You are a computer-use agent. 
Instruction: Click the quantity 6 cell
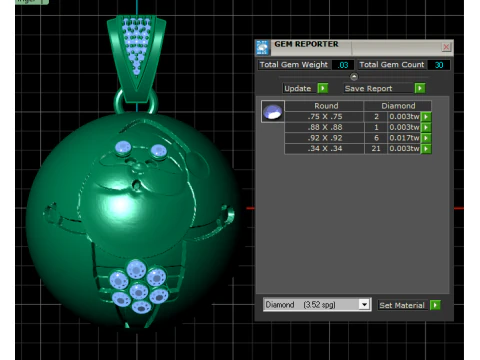376,138
